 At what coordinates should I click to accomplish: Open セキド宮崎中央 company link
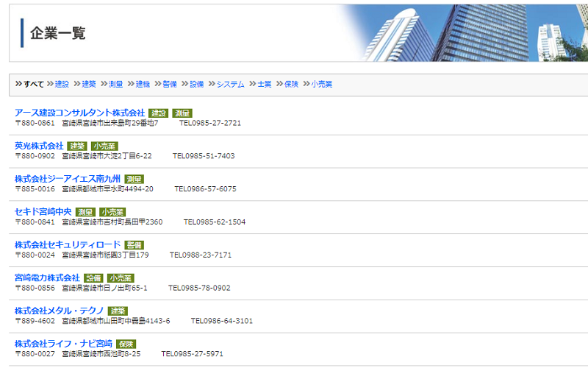tap(43, 212)
